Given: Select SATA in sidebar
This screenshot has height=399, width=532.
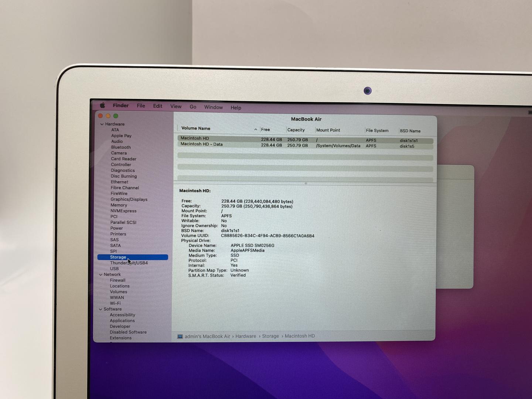Looking at the screenshot, I should coord(115,245).
